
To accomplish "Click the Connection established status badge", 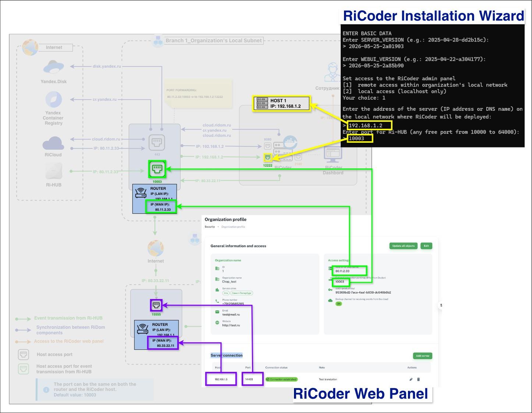I will pos(281,379).
